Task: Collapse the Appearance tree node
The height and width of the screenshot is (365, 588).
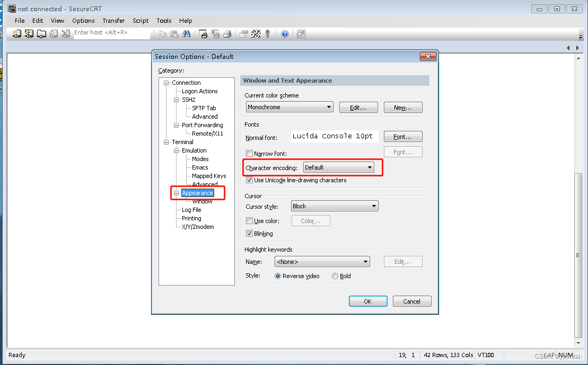Action: 176,193
